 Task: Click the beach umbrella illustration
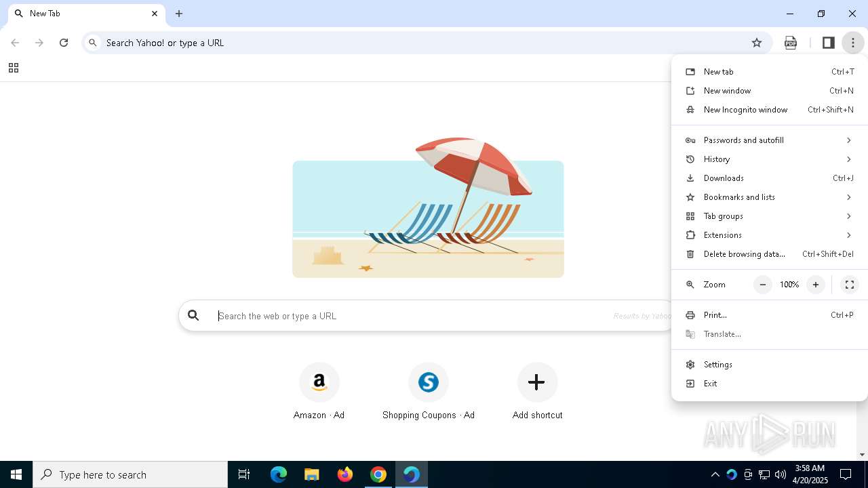coord(428,207)
